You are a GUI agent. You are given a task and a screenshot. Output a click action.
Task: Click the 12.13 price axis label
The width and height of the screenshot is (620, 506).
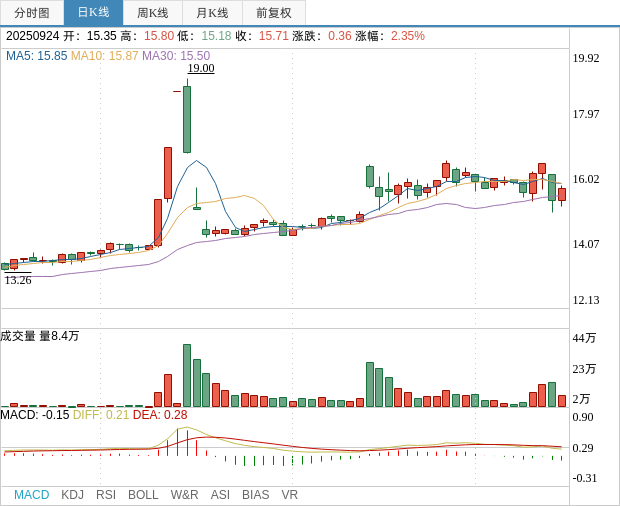tap(586, 300)
